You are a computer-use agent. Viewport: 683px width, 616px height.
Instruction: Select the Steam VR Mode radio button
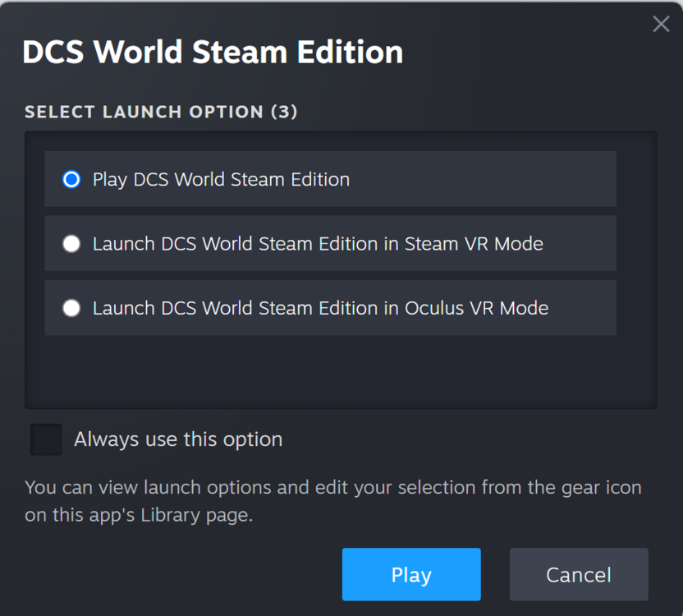click(x=71, y=243)
